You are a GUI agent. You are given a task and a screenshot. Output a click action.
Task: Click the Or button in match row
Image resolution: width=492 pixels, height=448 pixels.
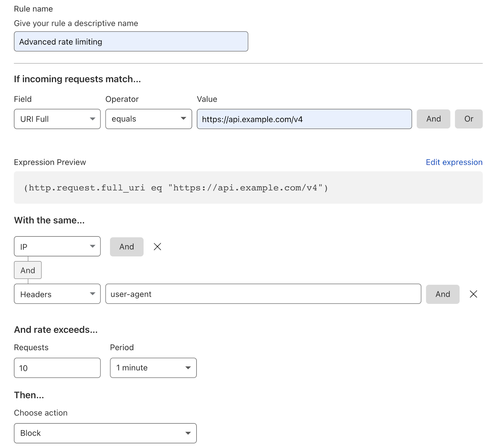tap(469, 119)
